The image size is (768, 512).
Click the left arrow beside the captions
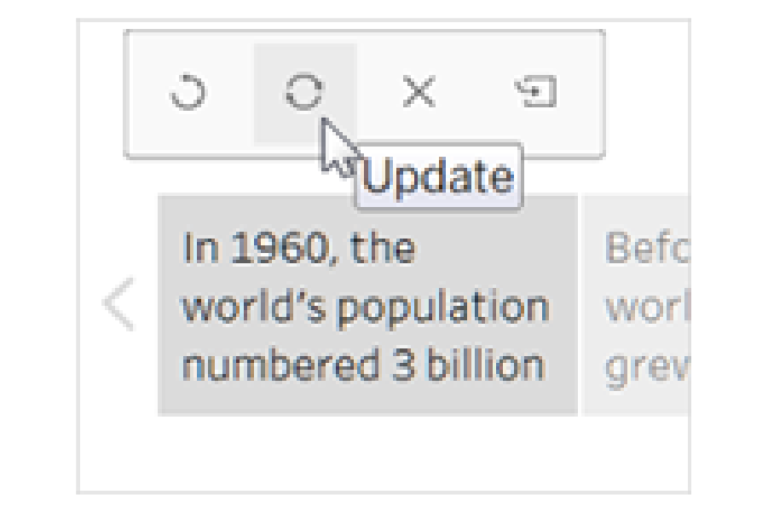119,305
